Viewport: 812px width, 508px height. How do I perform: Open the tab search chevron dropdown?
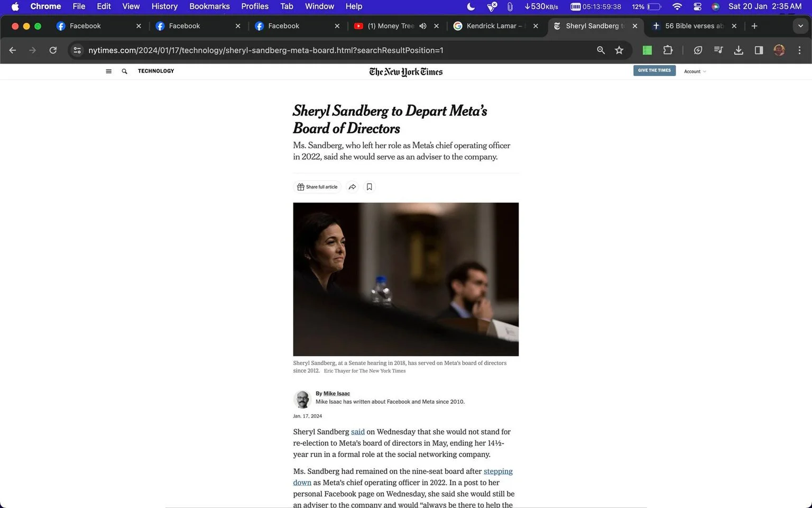click(x=800, y=26)
